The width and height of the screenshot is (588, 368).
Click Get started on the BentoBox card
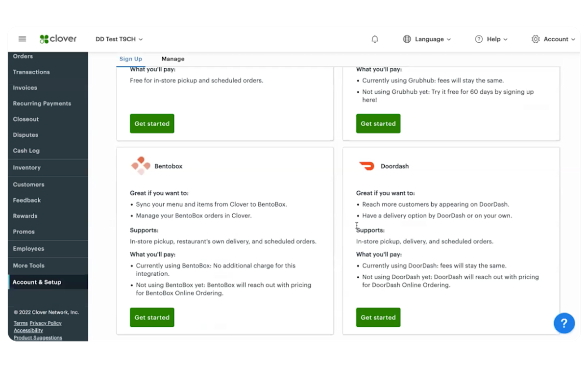tap(152, 317)
